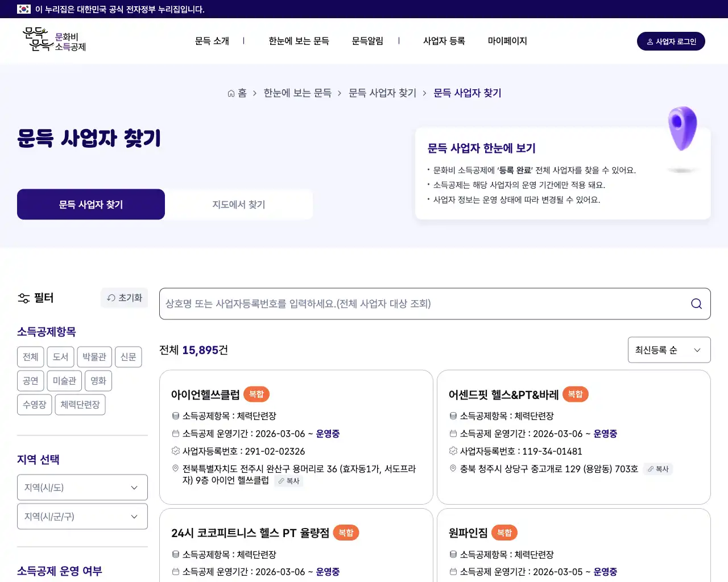The width and height of the screenshot is (728, 582).
Task: Open the 지역(시/군/구) dropdown
Action: [82, 516]
